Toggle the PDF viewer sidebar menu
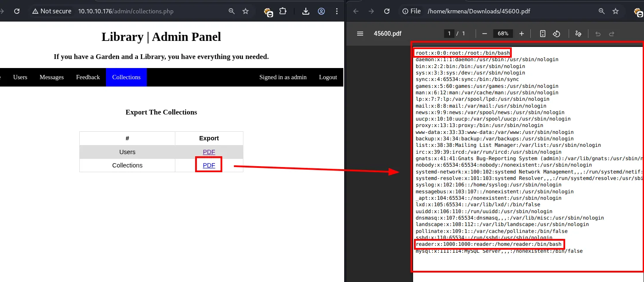This screenshot has width=644, height=282. click(360, 34)
